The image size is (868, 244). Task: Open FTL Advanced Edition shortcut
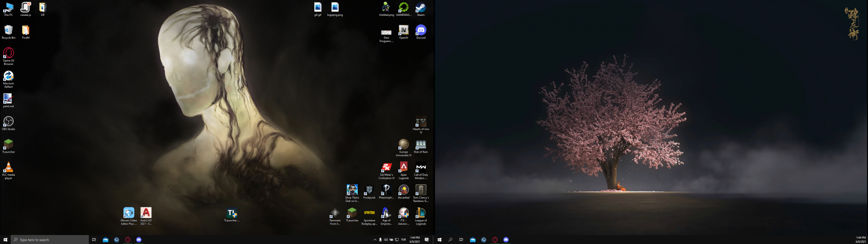click(x=404, y=216)
